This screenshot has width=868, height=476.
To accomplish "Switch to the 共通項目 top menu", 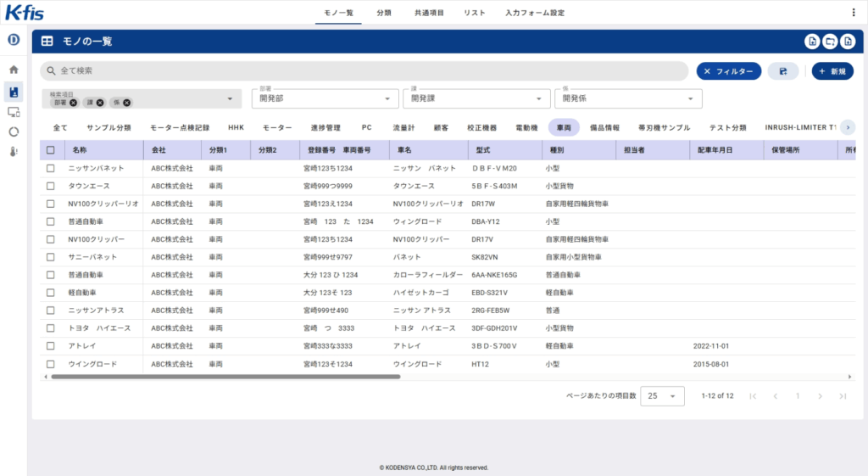I will click(429, 13).
